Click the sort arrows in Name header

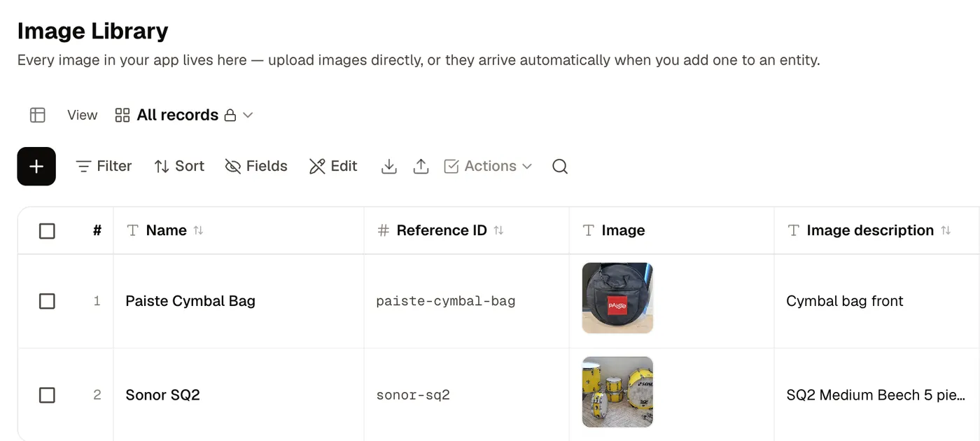click(198, 230)
